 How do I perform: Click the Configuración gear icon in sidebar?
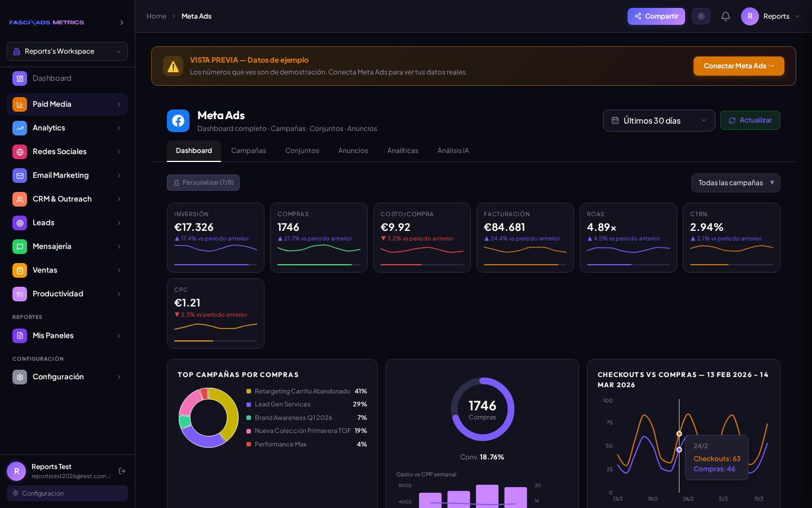coord(20,377)
